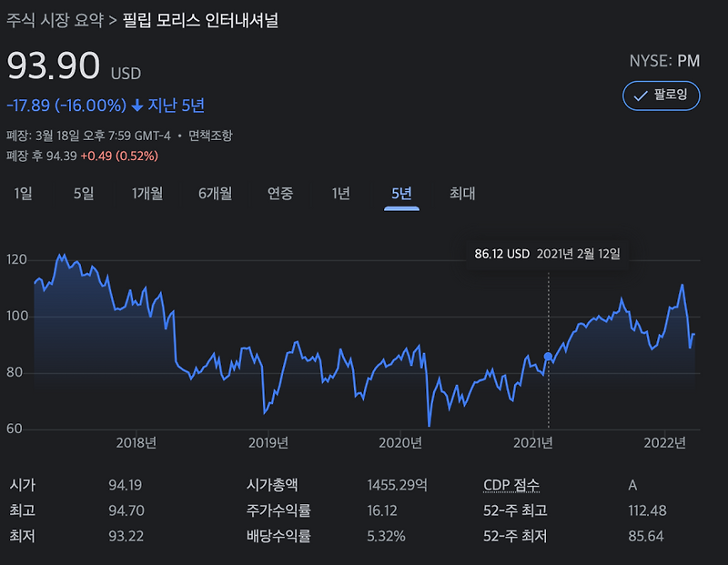Click the 2021년 x-axis label
The width and height of the screenshot is (728, 565).
[x=533, y=443]
